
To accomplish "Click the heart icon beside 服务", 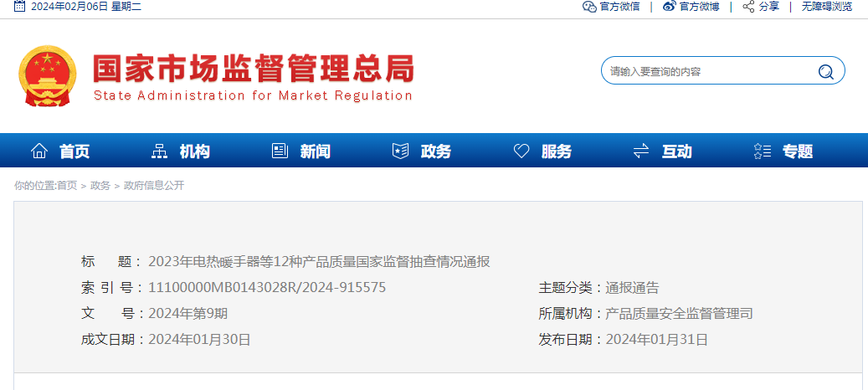I will (521, 151).
